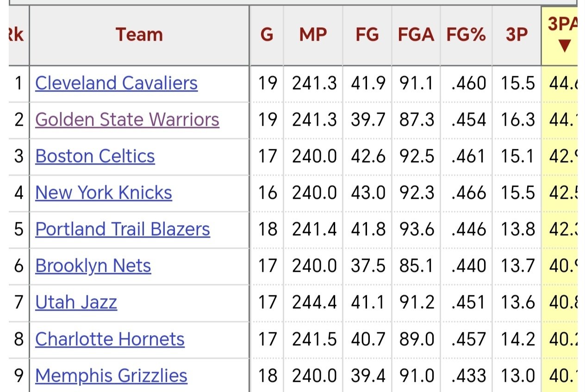Go to the Boston Celtics page

(95, 156)
